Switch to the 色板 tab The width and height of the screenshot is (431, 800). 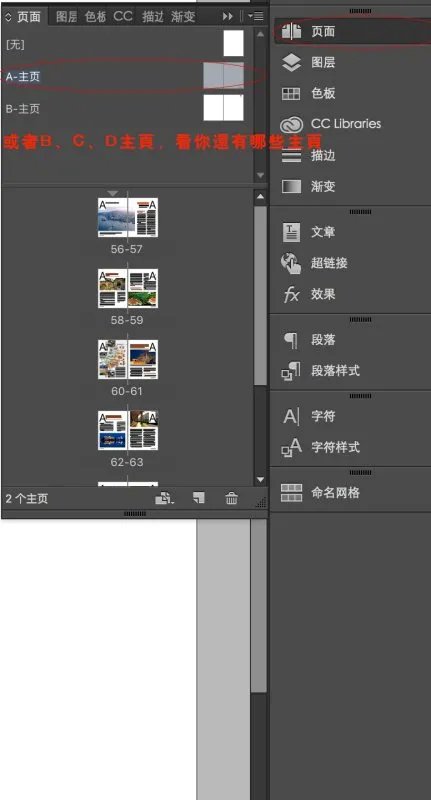point(95,16)
